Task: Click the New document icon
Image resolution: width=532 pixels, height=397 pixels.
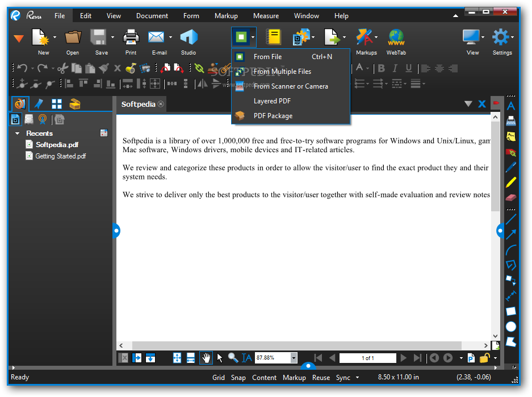Action: (x=40, y=37)
